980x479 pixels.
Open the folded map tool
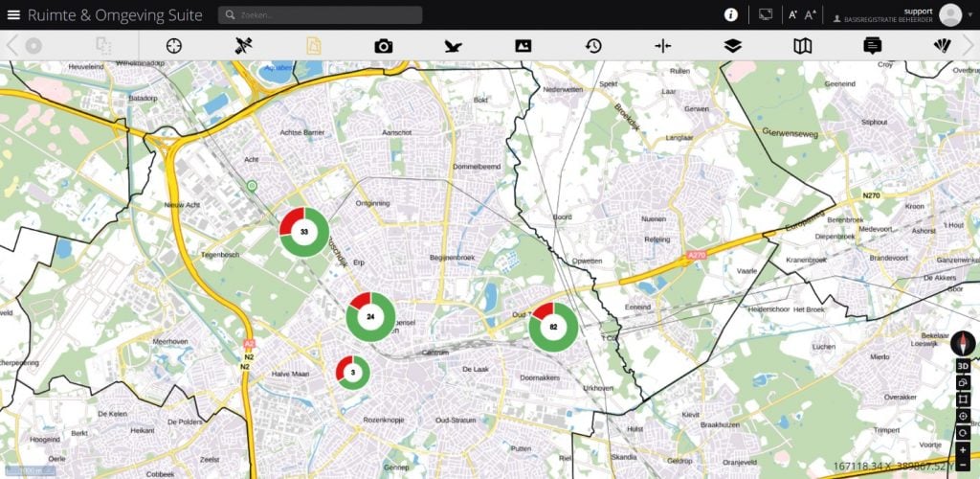[803, 46]
